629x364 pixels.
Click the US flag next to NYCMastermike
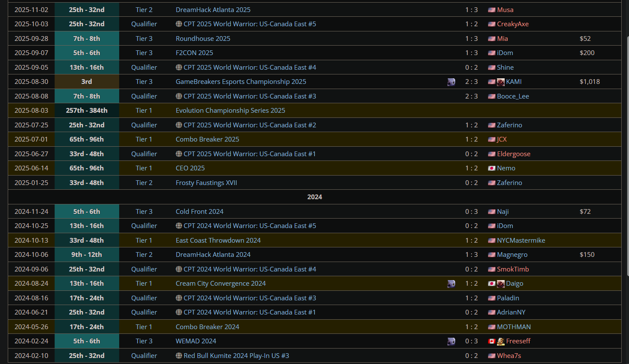click(492, 240)
